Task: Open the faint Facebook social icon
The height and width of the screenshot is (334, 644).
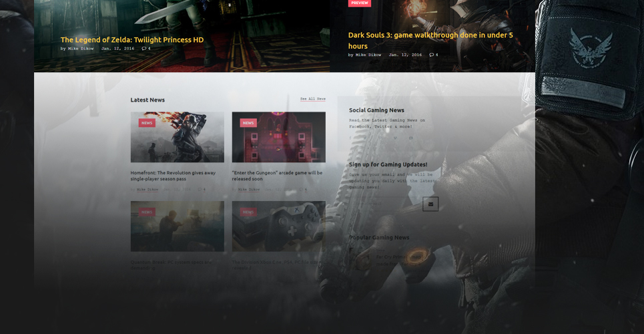Action: tap(350, 138)
